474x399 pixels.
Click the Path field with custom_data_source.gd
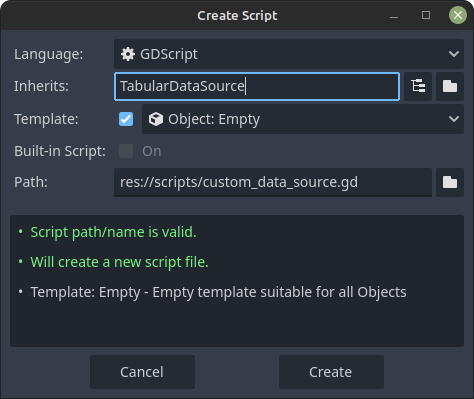click(x=273, y=182)
